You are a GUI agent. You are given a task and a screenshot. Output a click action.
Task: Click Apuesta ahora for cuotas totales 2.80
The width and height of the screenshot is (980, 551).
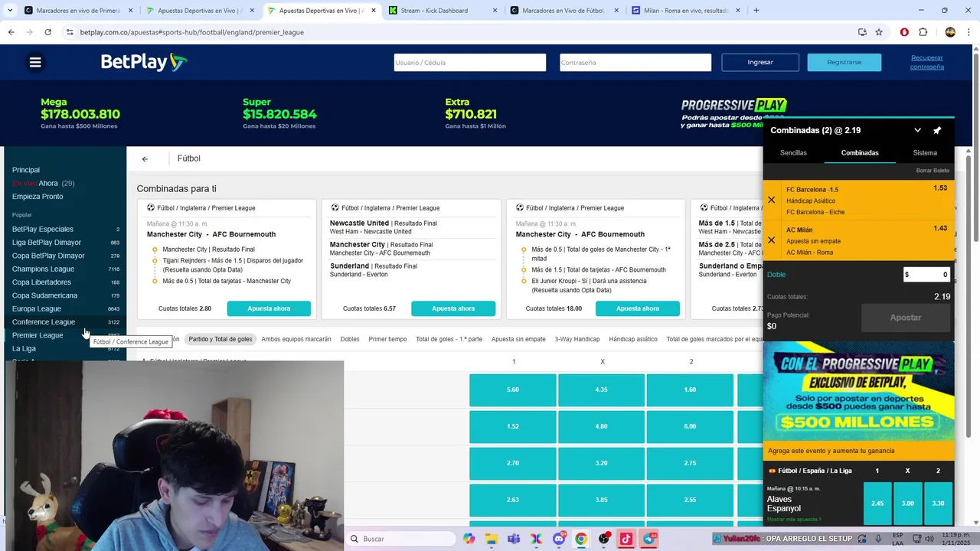click(x=269, y=308)
